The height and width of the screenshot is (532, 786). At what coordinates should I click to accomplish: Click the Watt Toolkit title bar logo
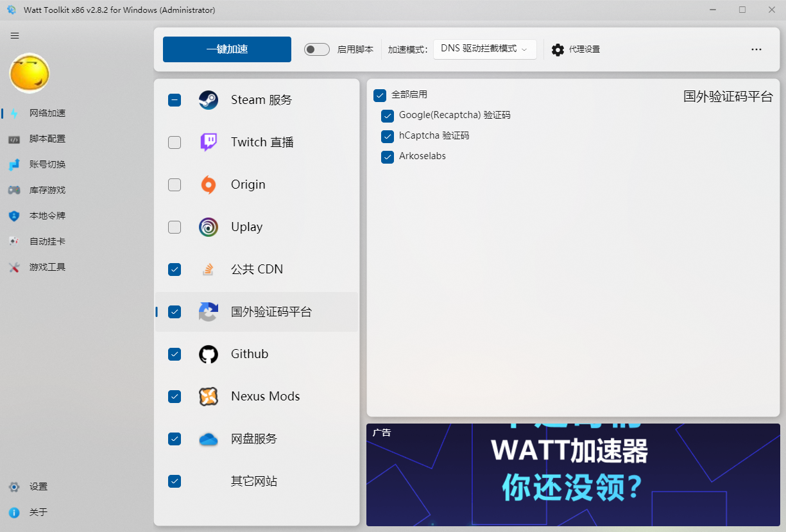[x=11, y=10]
